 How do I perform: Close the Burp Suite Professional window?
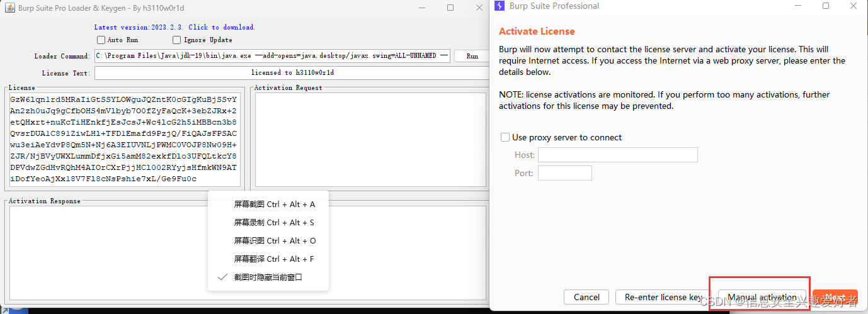point(854,6)
